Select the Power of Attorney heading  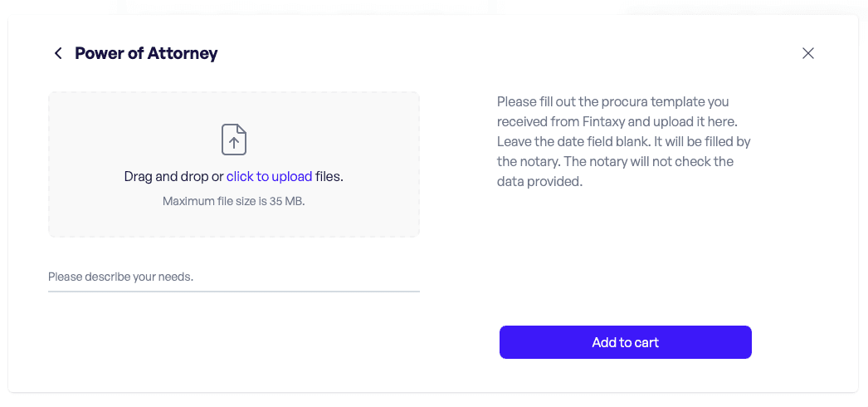[x=146, y=53]
